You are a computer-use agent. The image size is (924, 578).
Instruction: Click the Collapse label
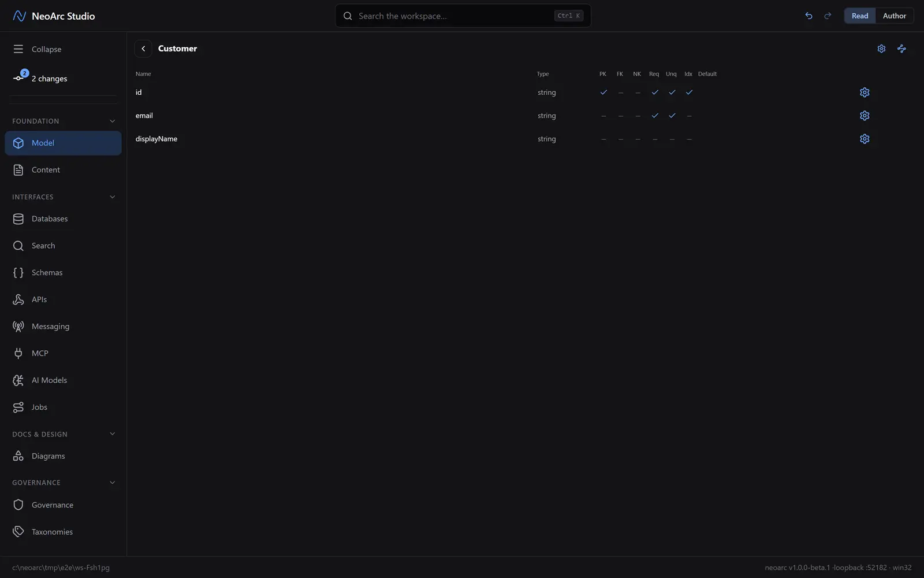pyautogui.click(x=46, y=49)
